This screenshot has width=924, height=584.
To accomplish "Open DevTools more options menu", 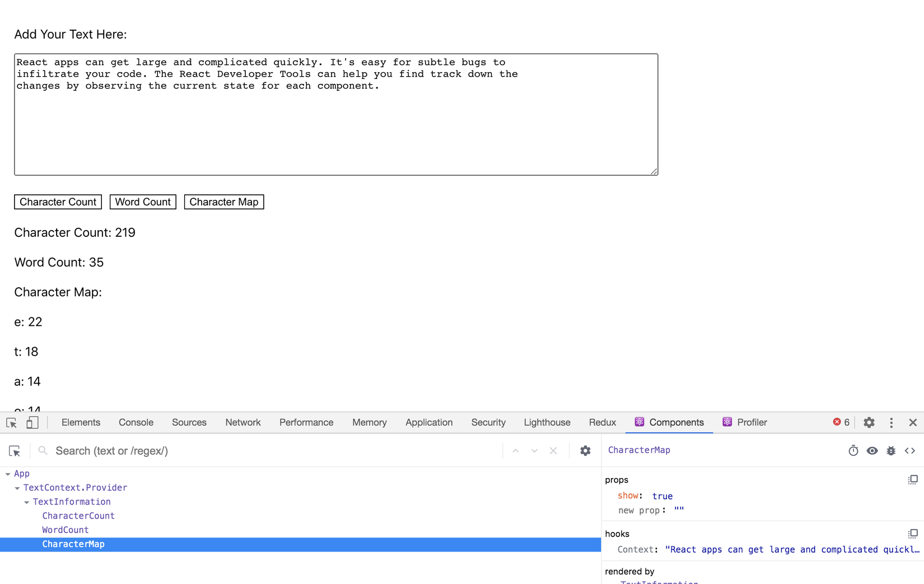I will pos(892,423).
